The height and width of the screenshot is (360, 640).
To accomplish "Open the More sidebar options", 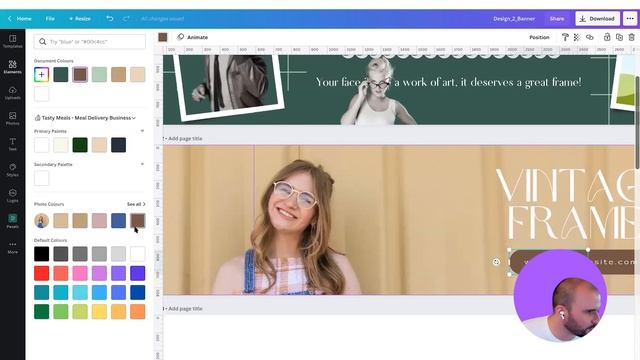I will click(x=12, y=247).
